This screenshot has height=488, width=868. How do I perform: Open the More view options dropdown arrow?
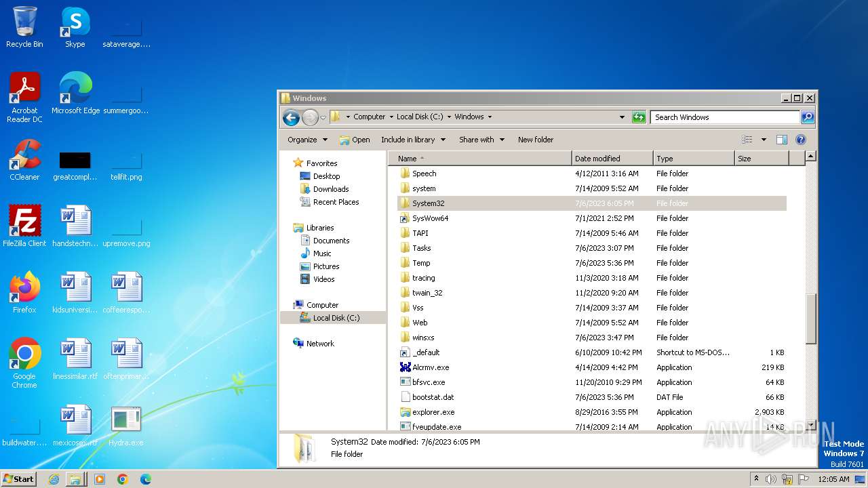pos(764,140)
